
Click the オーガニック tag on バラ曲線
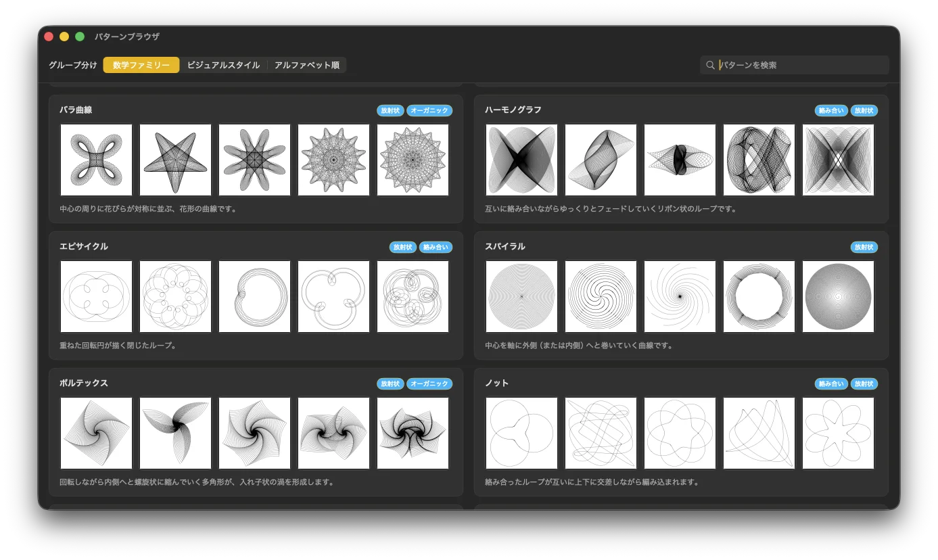click(429, 110)
